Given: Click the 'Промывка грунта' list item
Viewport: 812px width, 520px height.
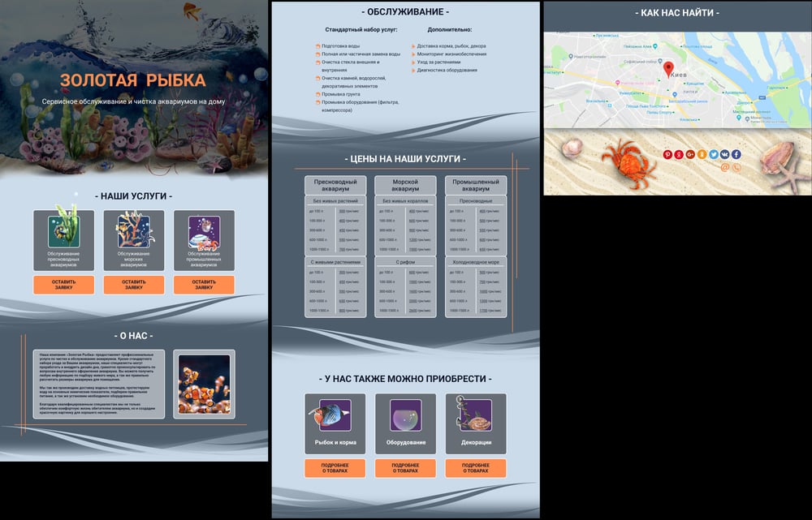Looking at the screenshot, I should (340, 94).
